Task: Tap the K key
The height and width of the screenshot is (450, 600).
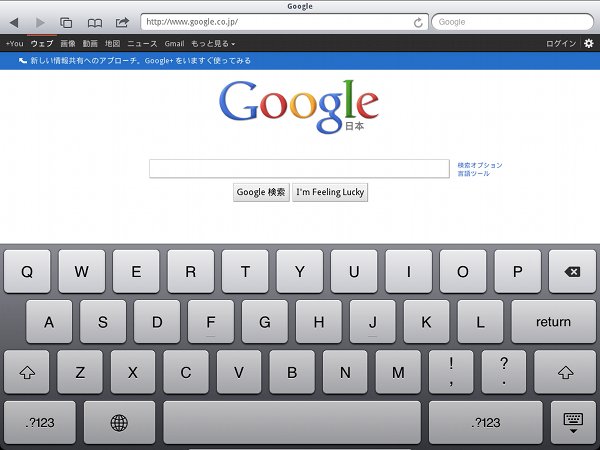Action: point(427,322)
